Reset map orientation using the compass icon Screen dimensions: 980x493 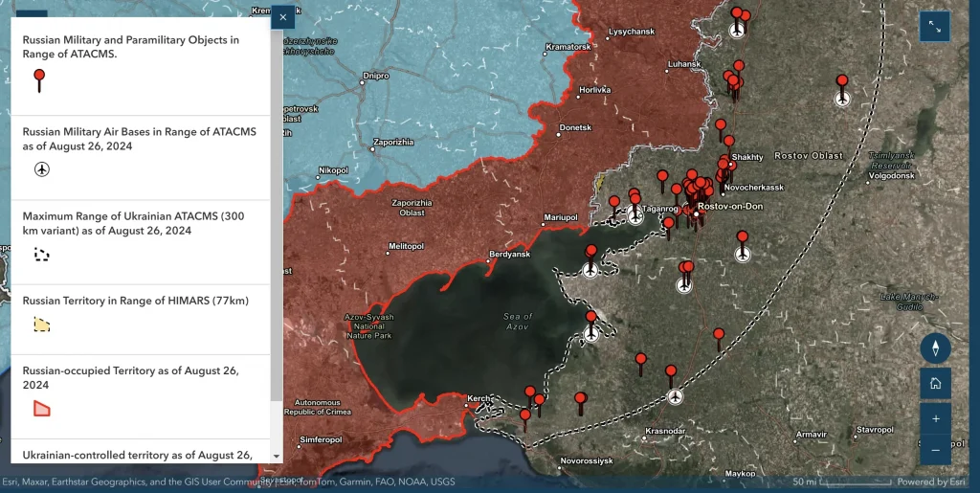[x=936, y=348]
